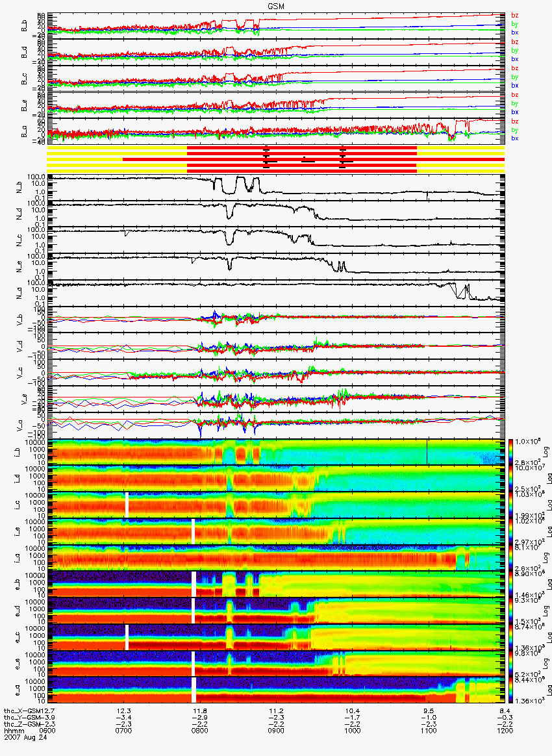The image size is (552, 756).
Task: Click the bz legend of the B_a panel
Action: click(x=515, y=121)
